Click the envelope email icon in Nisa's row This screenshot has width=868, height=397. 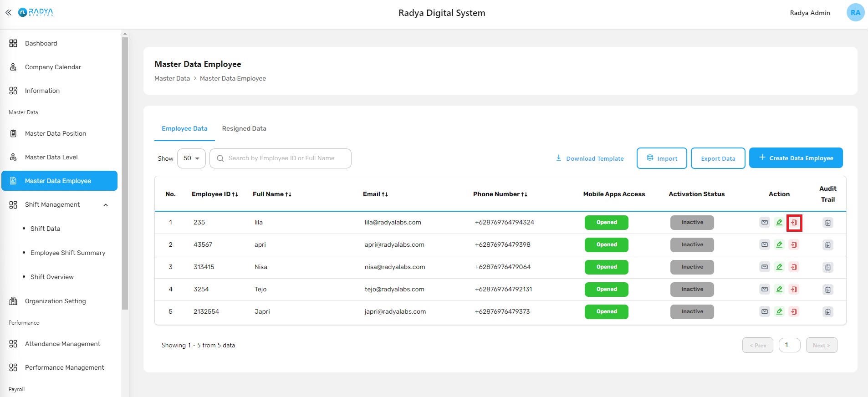pyautogui.click(x=765, y=267)
